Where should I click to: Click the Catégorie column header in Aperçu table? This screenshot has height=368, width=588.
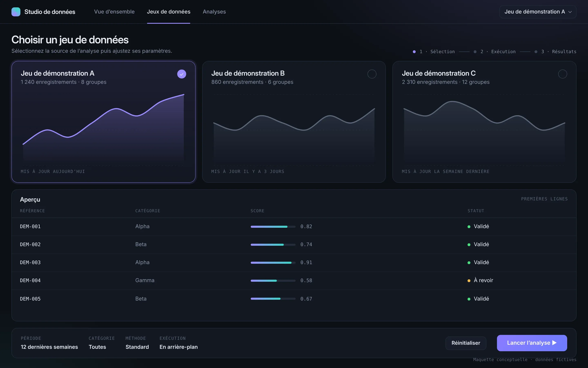(148, 211)
